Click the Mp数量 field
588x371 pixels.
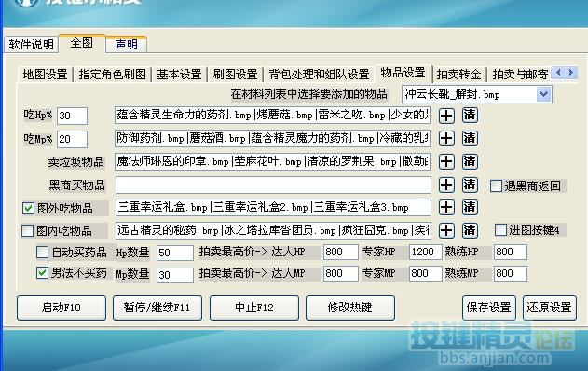175,275
